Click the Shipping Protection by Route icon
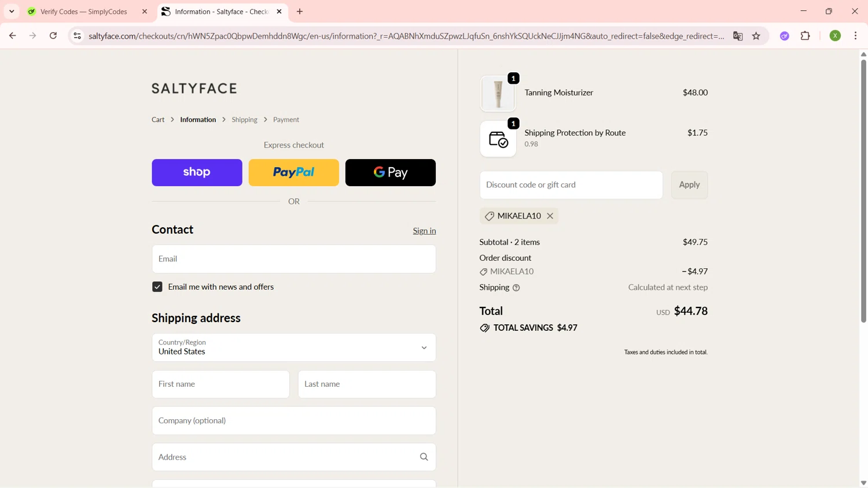 [x=498, y=139]
